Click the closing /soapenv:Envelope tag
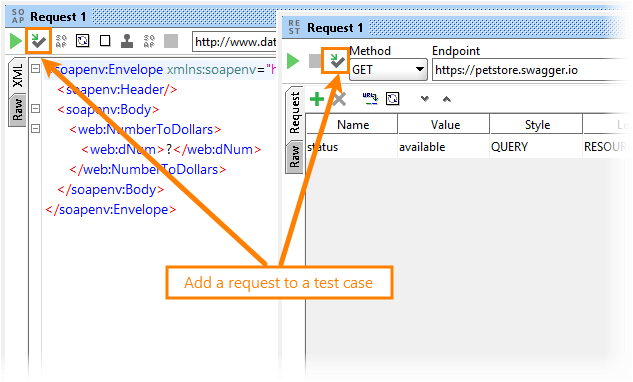 tap(111, 210)
